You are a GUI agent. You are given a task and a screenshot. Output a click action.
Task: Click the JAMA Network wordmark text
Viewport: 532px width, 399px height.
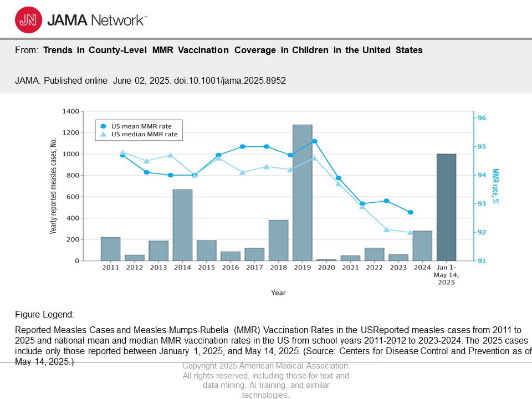click(97, 21)
